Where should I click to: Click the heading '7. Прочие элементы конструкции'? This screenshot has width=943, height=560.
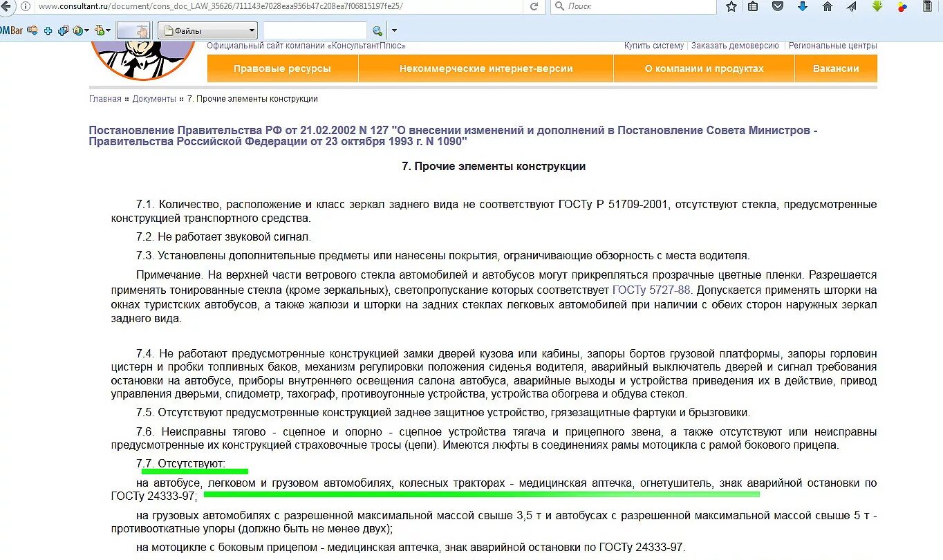(x=494, y=167)
